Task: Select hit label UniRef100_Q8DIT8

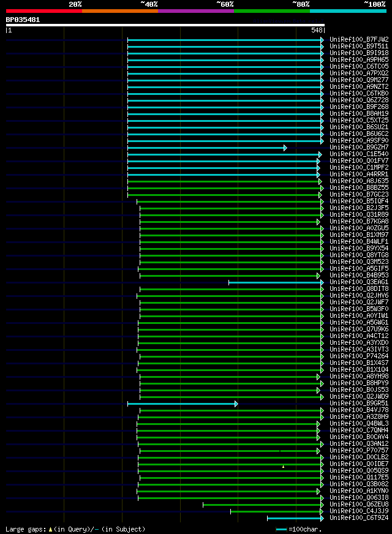Action: tap(359, 289)
